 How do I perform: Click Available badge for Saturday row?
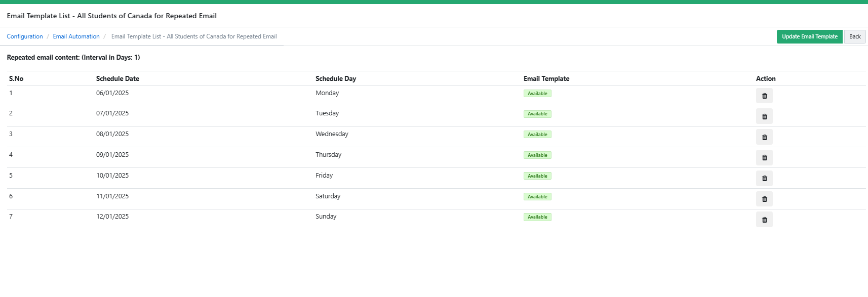(x=537, y=197)
